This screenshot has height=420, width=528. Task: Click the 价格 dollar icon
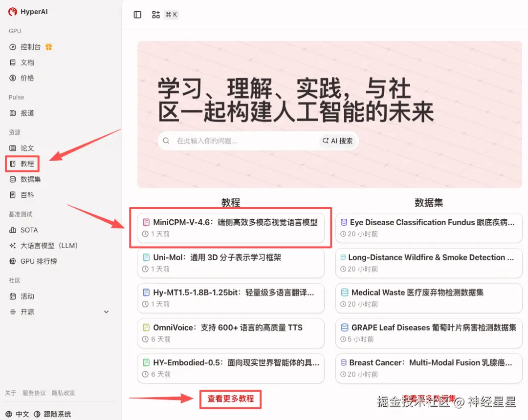point(13,78)
